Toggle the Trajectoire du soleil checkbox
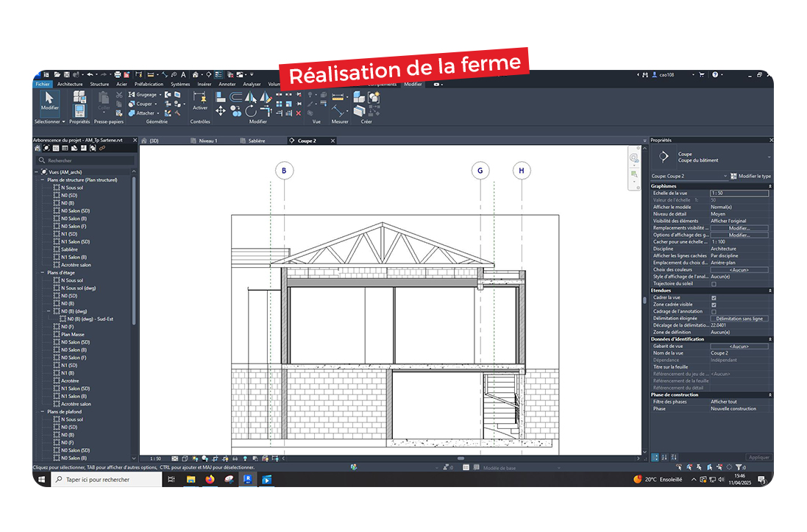 [x=714, y=284]
